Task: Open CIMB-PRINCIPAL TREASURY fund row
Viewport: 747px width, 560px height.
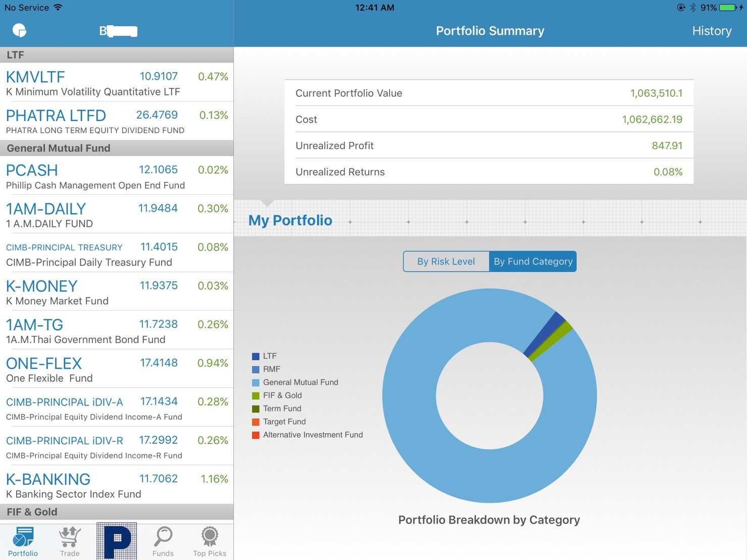Action: click(x=117, y=253)
